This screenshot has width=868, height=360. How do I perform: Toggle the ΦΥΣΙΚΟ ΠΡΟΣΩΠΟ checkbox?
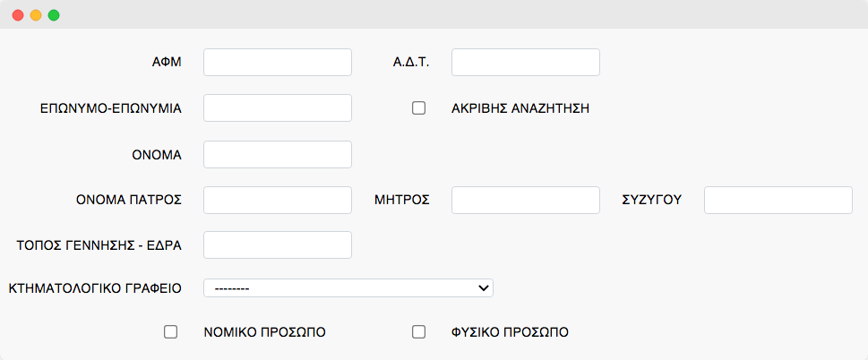click(418, 332)
